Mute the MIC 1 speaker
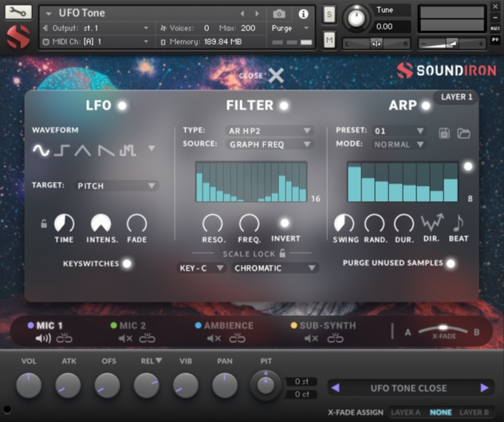The width and height of the screenshot is (504, 422). click(43, 338)
